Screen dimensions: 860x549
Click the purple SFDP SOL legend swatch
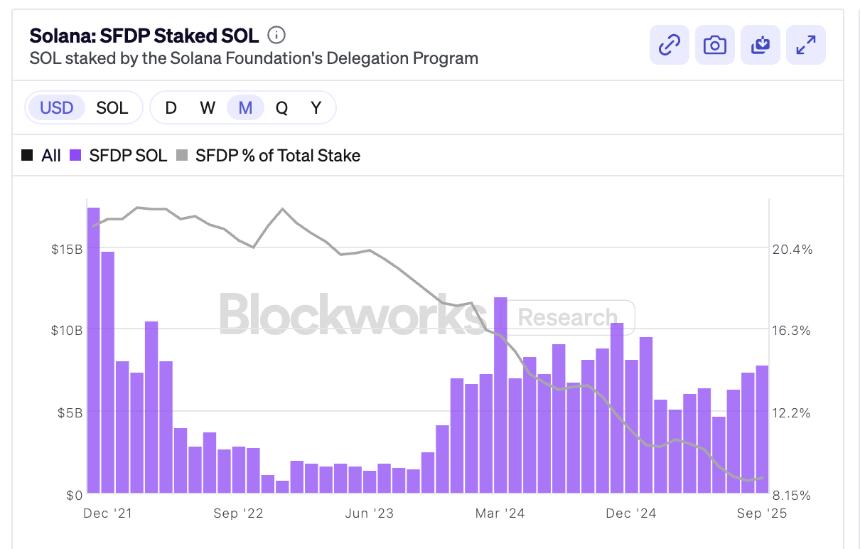click(x=75, y=156)
